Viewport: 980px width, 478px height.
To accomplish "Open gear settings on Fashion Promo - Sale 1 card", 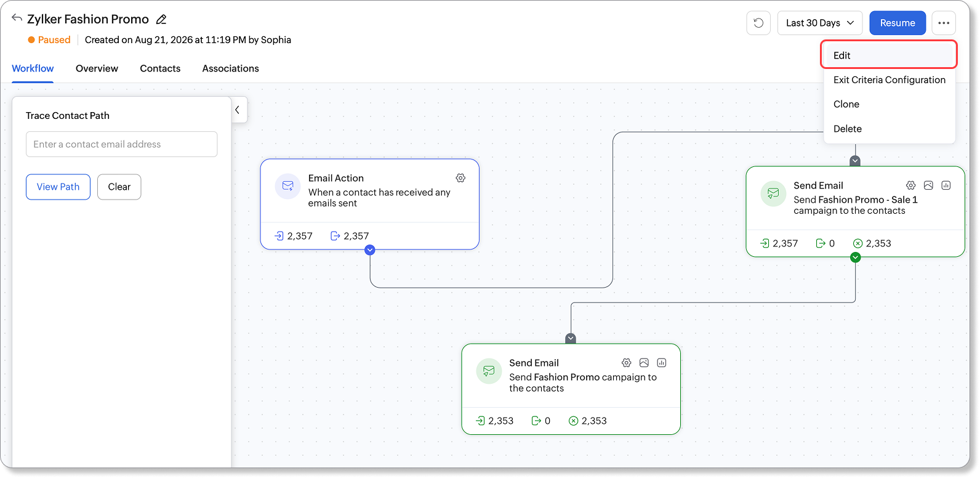I will [911, 185].
